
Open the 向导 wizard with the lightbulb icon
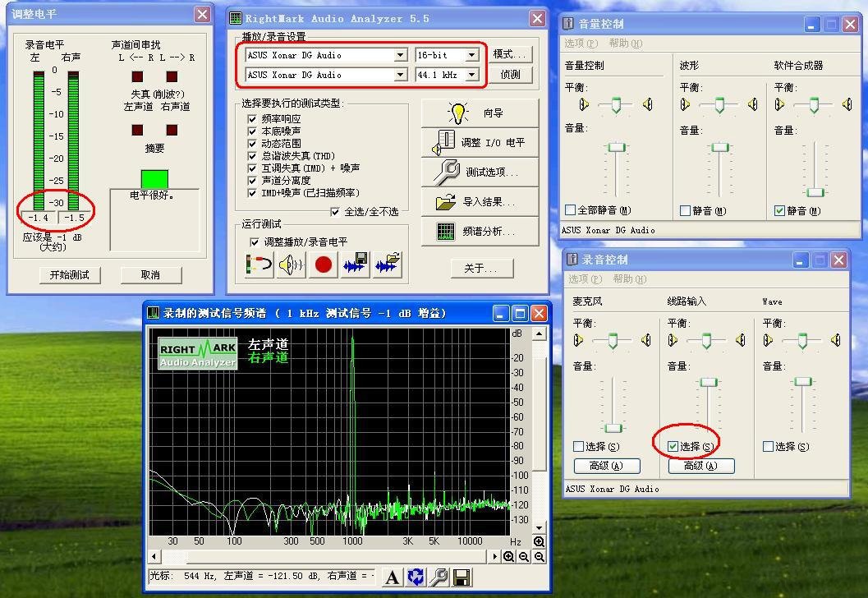(x=480, y=113)
